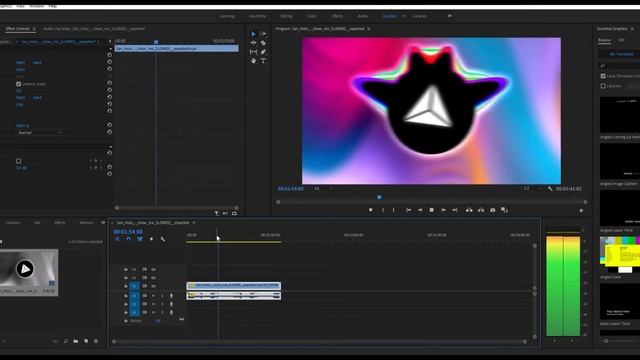Go to In point in Program monitor
The image size is (640, 360).
pos(408,210)
